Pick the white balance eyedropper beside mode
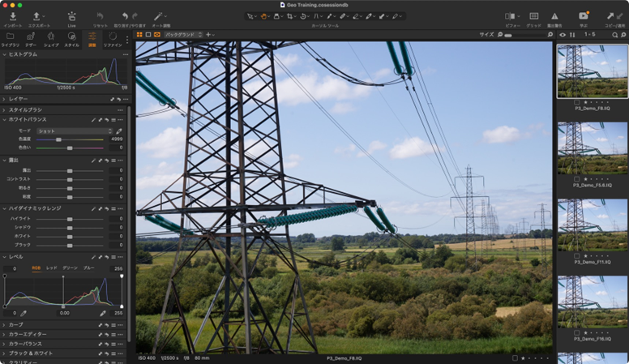Screen dimensions: 629x364 pyautogui.click(x=119, y=131)
